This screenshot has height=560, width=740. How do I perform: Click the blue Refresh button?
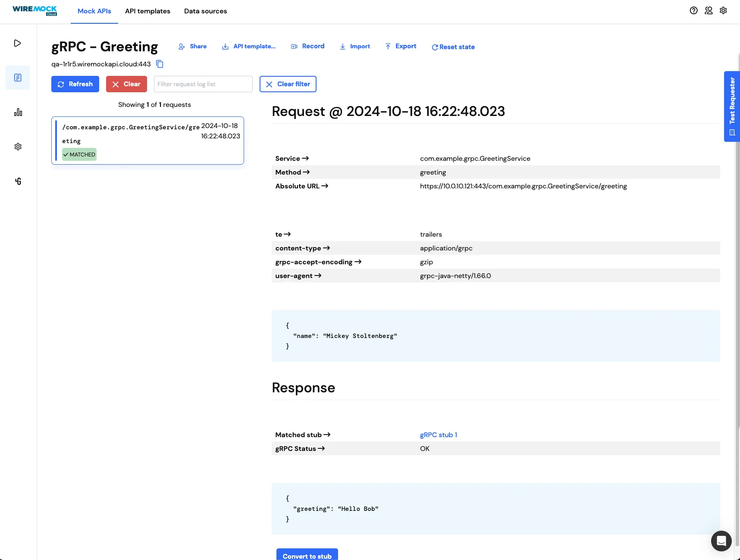pyautogui.click(x=75, y=84)
